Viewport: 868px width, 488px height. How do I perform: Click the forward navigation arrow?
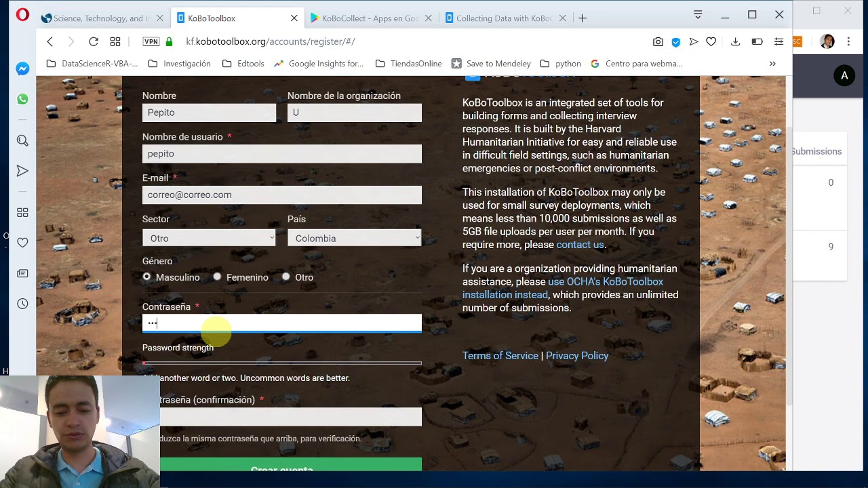[x=71, y=41]
